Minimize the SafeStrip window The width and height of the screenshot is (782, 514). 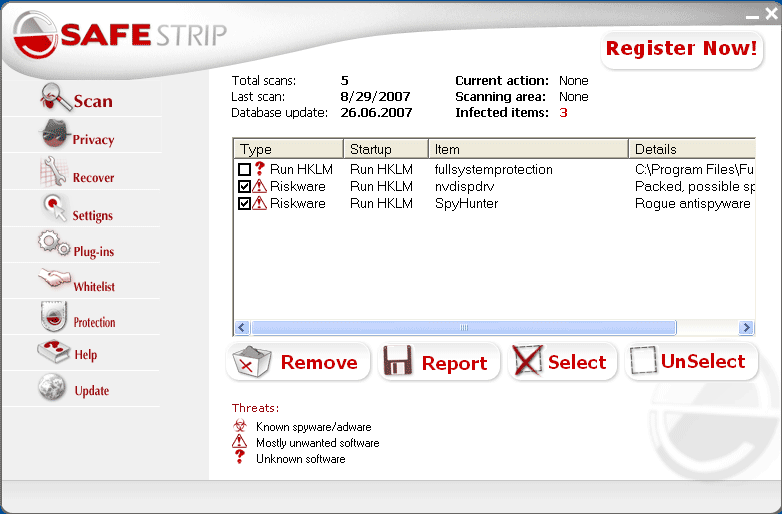point(752,15)
